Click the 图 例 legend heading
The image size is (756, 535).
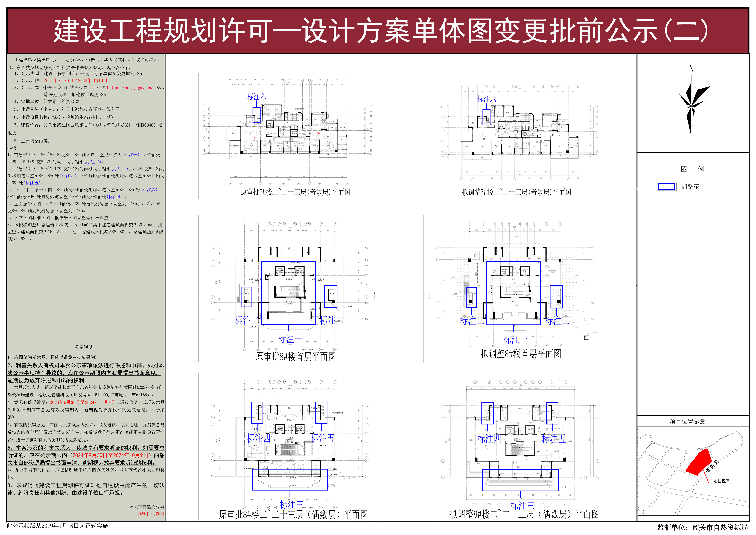[x=692, y=169]
